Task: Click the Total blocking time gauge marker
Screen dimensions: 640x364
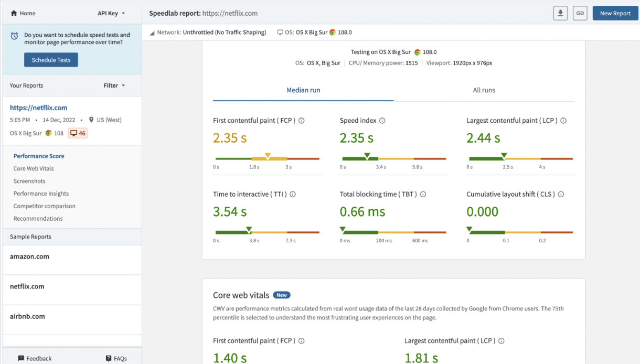Action: point(343,229)
